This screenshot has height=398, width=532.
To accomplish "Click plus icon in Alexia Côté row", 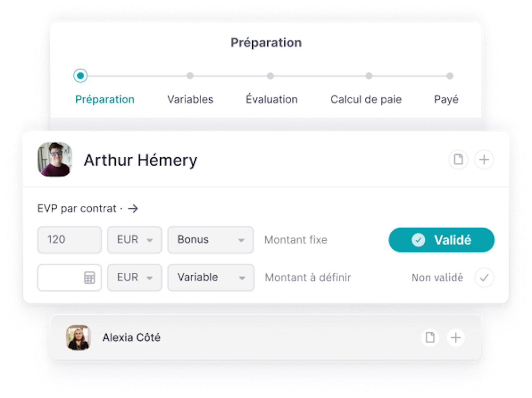I will (x=455, y=338).
